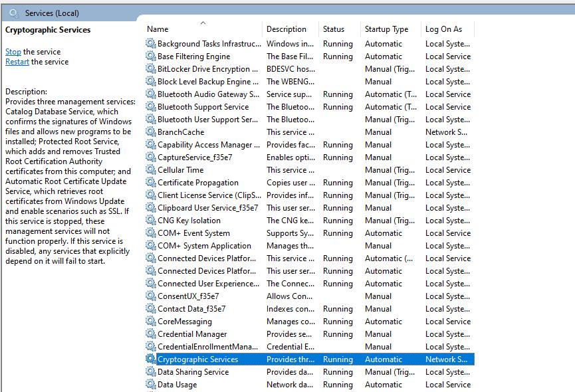The image size is (575, 392).
Task: Sort list by the Status column header
Action: pos(334,29)
